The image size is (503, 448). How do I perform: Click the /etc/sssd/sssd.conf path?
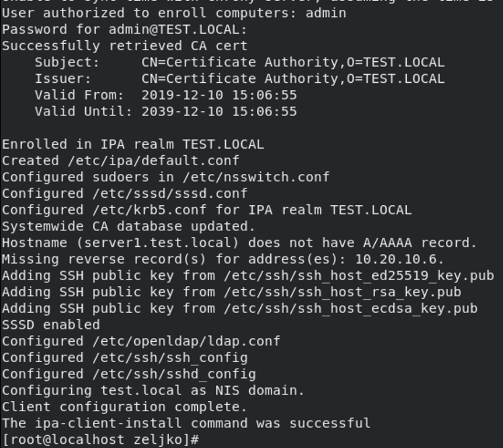coord(170,193)
